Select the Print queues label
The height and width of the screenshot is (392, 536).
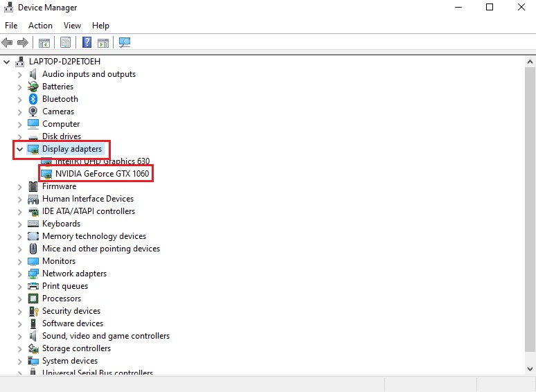click(x=65, y=286)
